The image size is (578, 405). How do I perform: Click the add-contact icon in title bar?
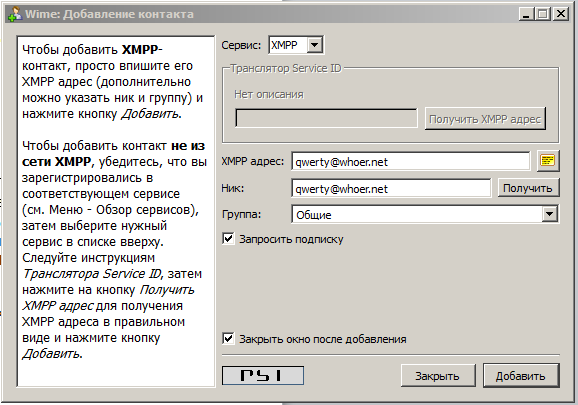point(15,14)
